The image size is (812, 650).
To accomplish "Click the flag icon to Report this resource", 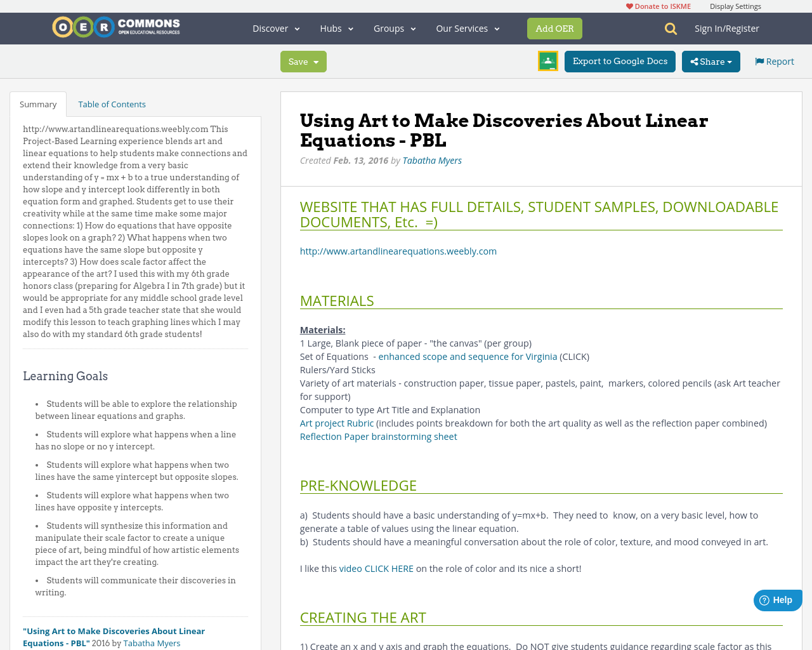I will coord(759,60).
